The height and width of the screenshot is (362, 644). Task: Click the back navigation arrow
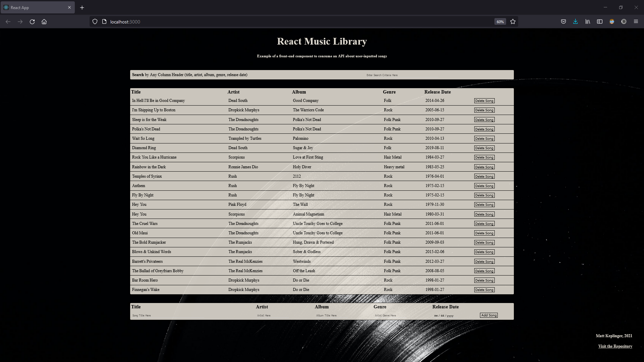pyautogui.click(x=8, y=21)
